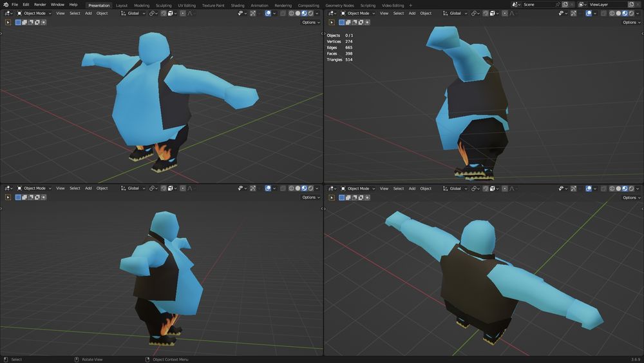Click the pin scene to workspace icon

558,5
